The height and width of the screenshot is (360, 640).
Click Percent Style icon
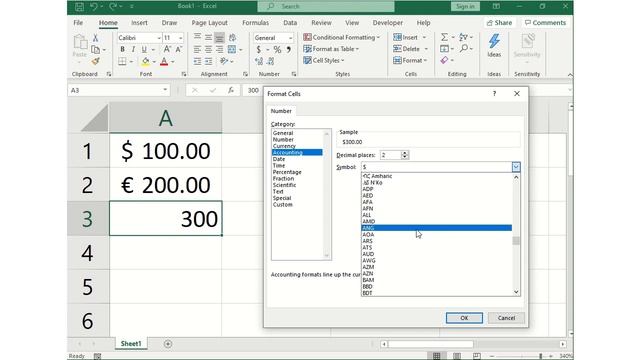(277, 49)
